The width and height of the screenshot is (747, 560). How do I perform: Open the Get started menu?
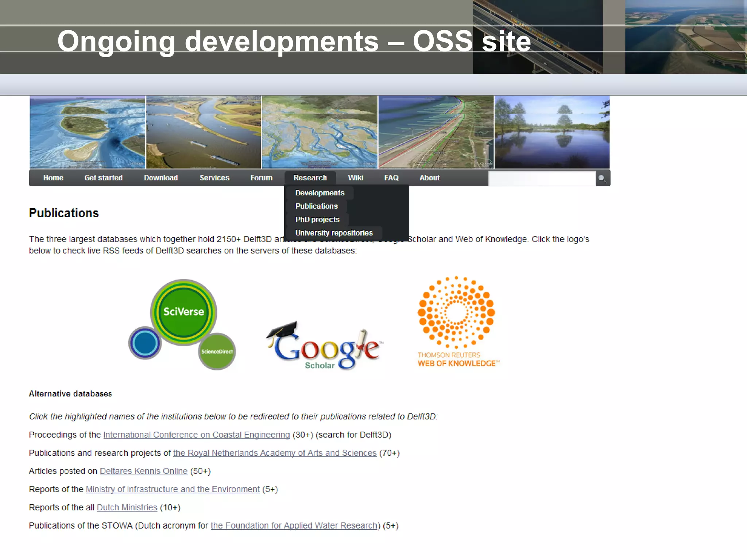104,178
